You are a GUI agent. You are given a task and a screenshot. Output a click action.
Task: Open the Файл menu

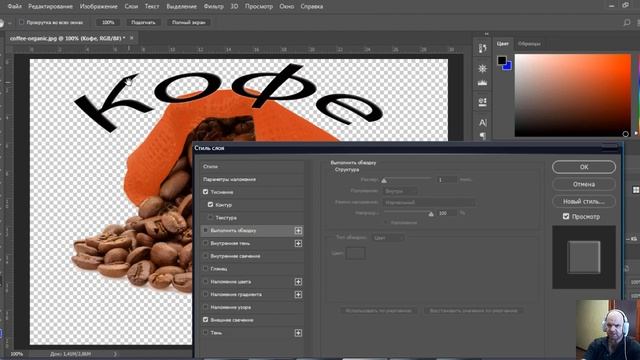(x=15, y=7)
